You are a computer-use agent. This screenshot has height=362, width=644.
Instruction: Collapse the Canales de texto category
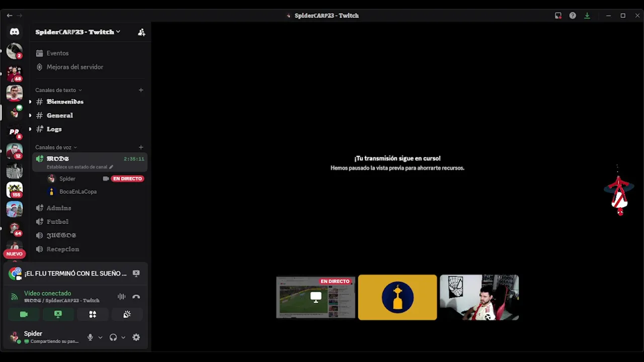58,90
